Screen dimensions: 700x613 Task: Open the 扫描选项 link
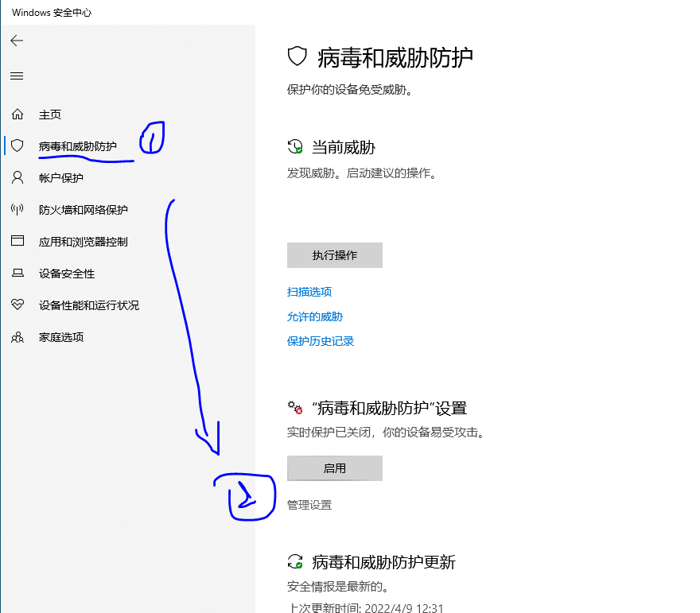(309, 292)
